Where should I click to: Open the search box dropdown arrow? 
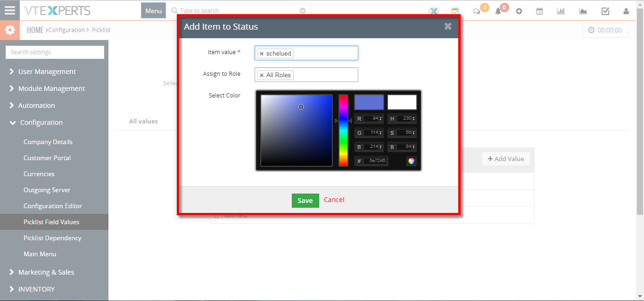tap(303, 10)
